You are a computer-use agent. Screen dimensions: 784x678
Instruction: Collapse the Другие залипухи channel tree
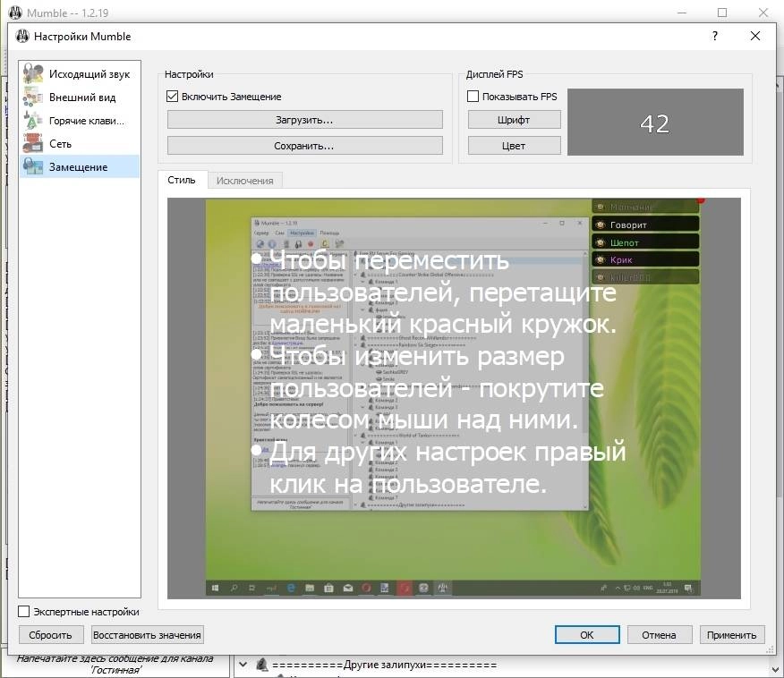pos(243,665)
